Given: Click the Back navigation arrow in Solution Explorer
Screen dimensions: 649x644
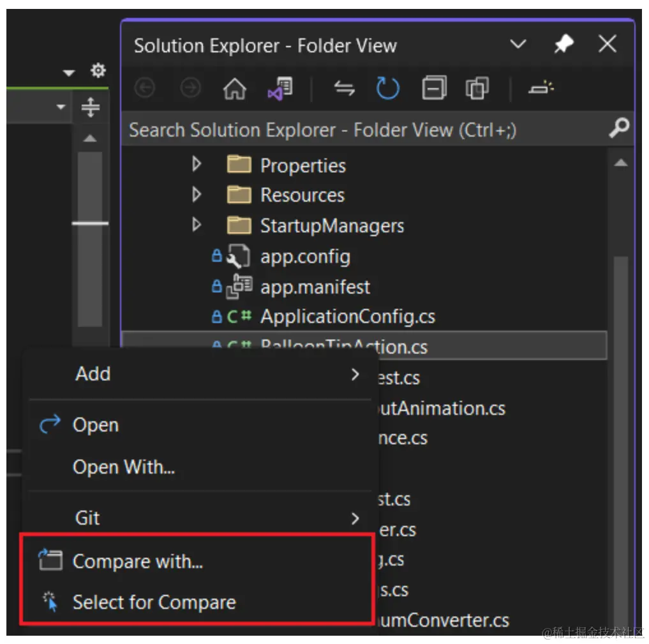Looking at the screenshot, I should pyautogui.click(x=145, y=88).
